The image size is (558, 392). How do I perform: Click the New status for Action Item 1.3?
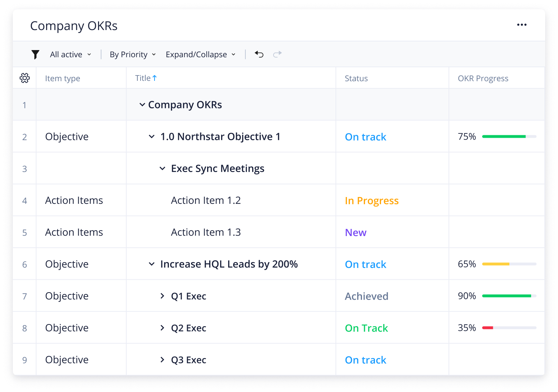pyautogui.click(x=356, y=232)
